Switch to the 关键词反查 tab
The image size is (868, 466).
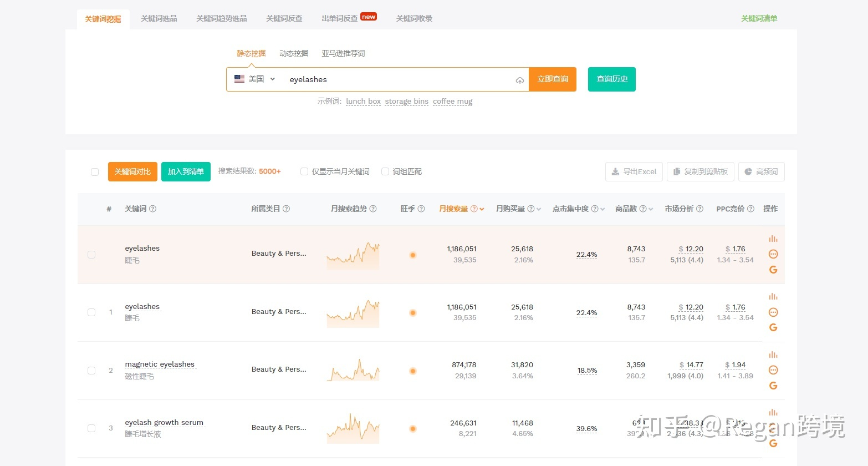coord(284,18)
